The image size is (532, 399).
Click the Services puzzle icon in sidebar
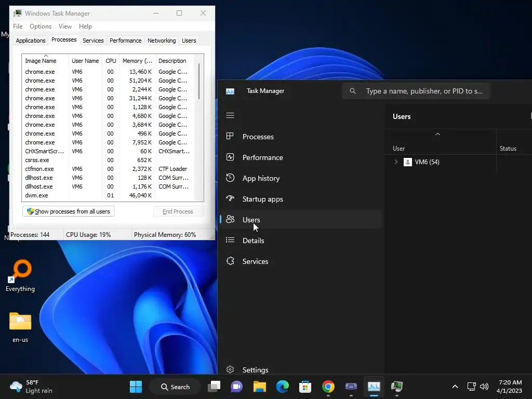pyautogui.click(x=230, y=261)
